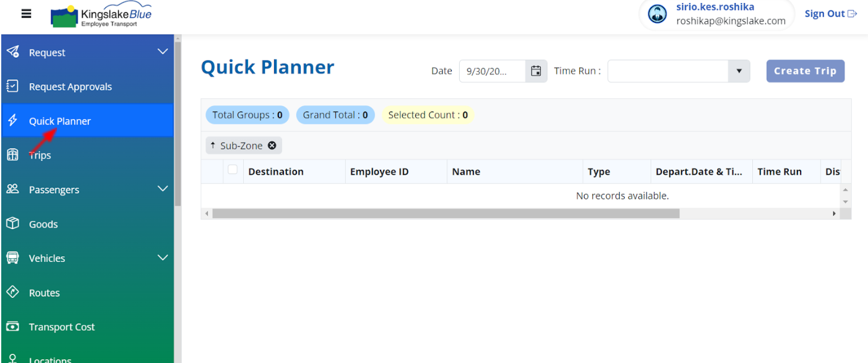Click the Grand Total badge
Image resolution: width=868 pixels, height=363 pixels.
tap(335, 115)
